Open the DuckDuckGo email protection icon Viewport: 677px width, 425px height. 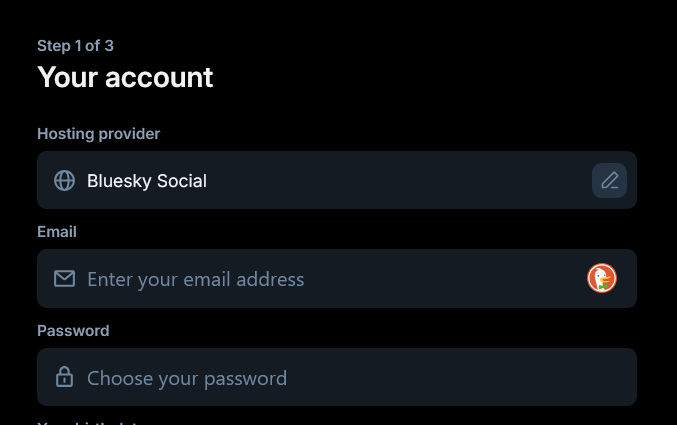[x=601, y=278]
